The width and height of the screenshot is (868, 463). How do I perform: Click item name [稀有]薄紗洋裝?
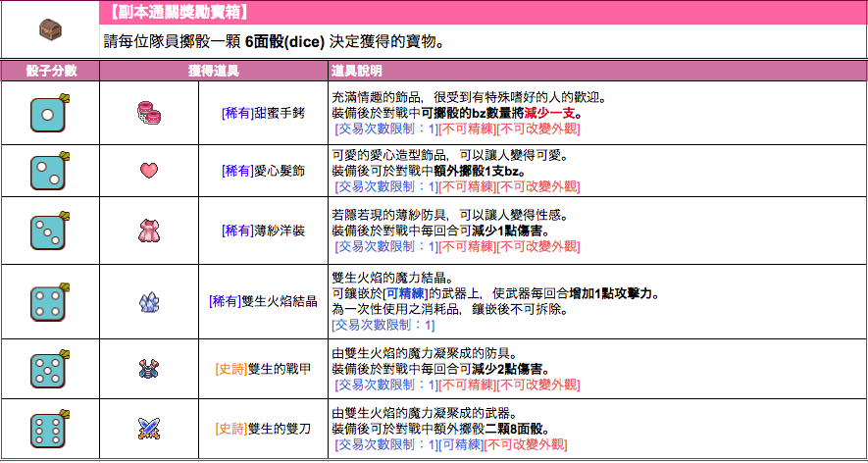click(x=263, y=231)
